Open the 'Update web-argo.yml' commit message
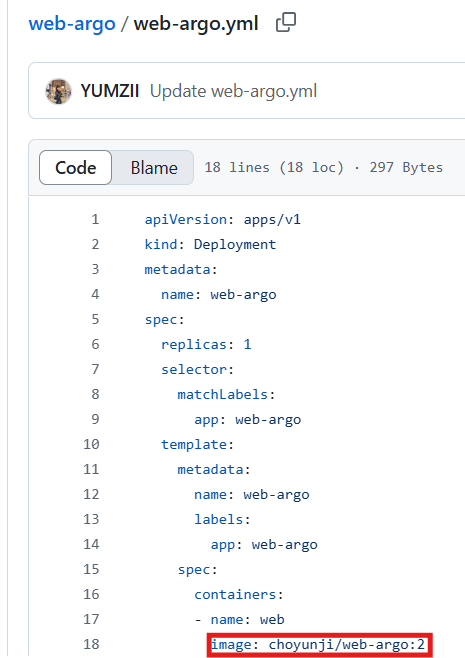Screen dimensions: 465x658 pos(233,91)
